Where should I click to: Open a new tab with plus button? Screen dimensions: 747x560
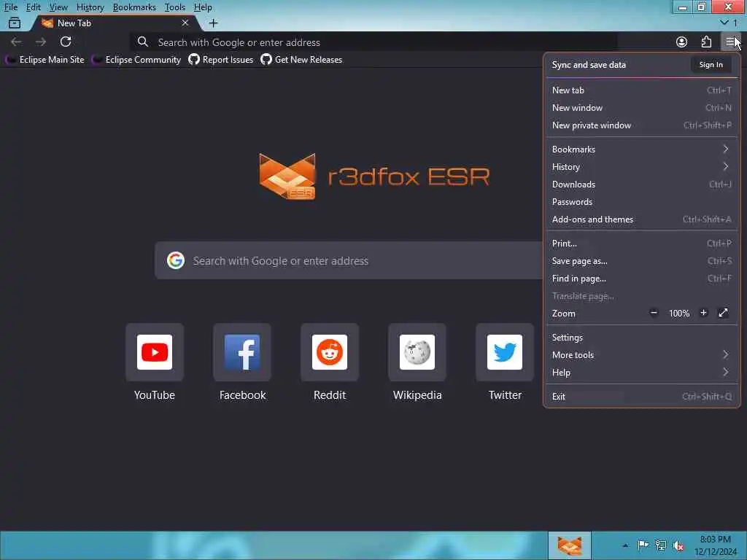tap(213, 23)
